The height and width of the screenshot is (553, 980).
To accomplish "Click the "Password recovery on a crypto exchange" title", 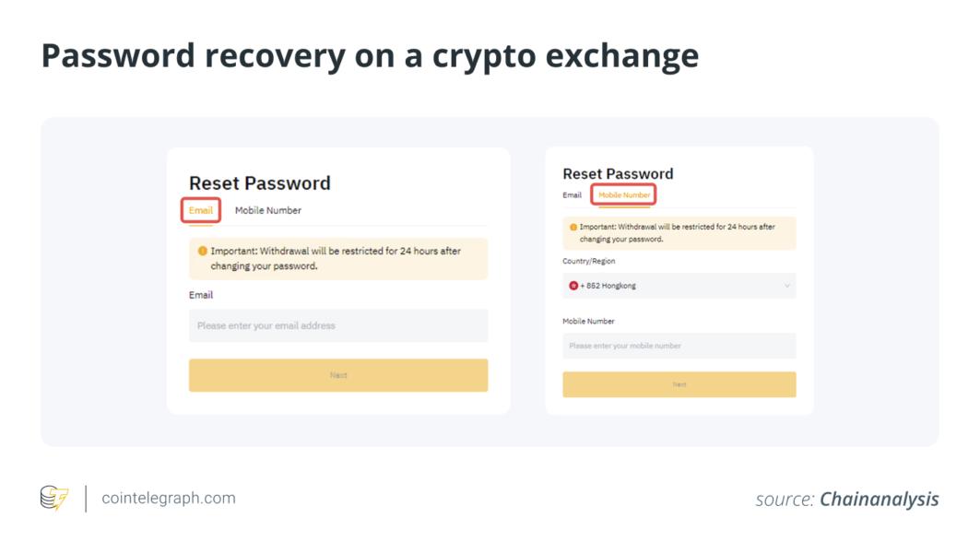I will click(x=370, y=56).
